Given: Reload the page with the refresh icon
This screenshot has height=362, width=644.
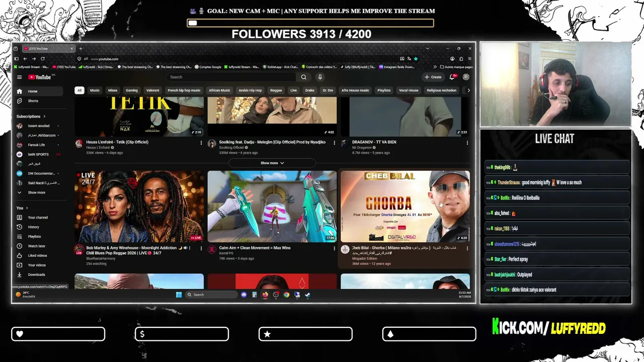Looking at the screenshot, I should [x=42, y=59].
